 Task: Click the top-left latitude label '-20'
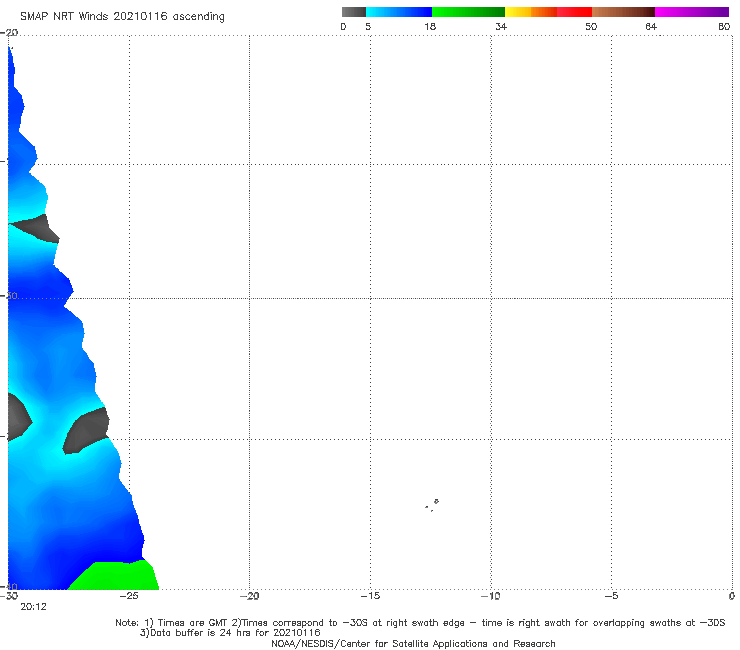[x=9, y=33]
